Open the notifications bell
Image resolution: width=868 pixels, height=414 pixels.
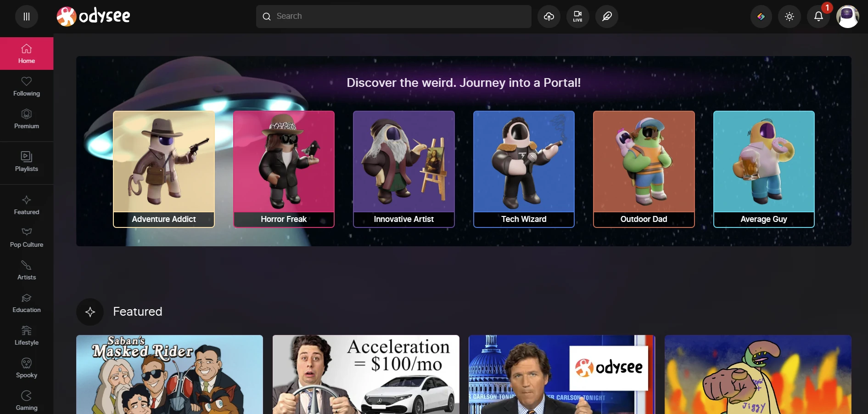click(818, 17)
